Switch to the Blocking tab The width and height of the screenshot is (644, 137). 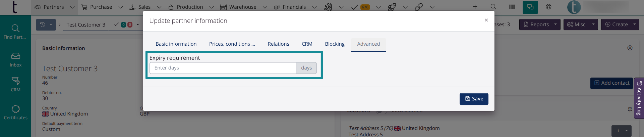click(335, 44)
